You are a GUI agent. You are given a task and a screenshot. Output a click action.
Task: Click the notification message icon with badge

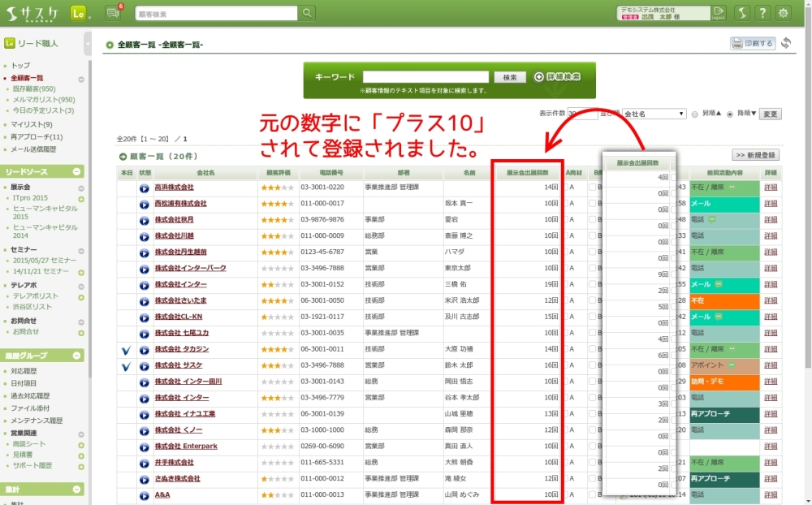[113, 13]
